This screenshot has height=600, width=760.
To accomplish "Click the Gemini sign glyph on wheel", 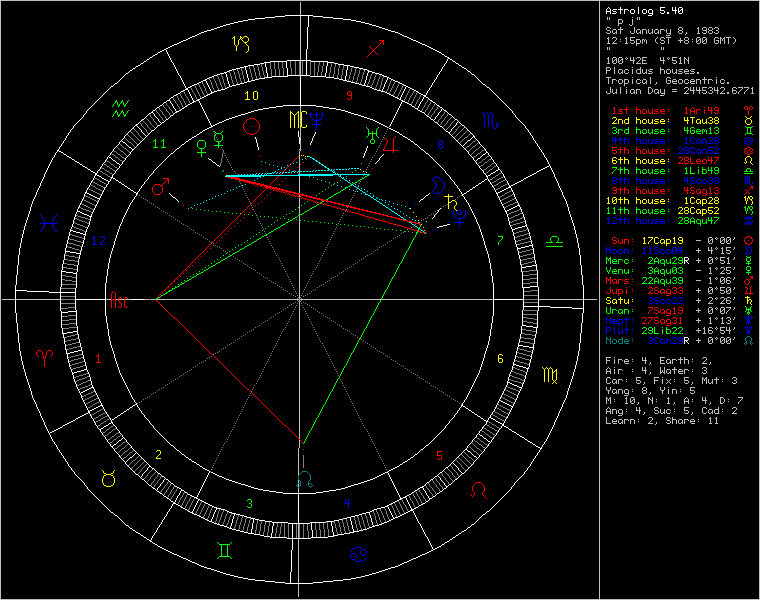I will pyautogui.click(x=224, y=551).
